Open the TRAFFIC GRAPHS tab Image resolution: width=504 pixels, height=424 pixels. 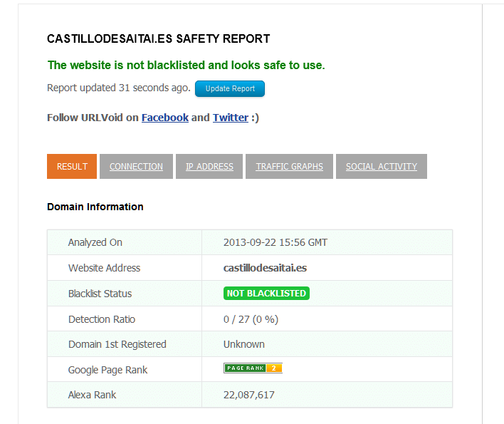(x=289, y=166)
